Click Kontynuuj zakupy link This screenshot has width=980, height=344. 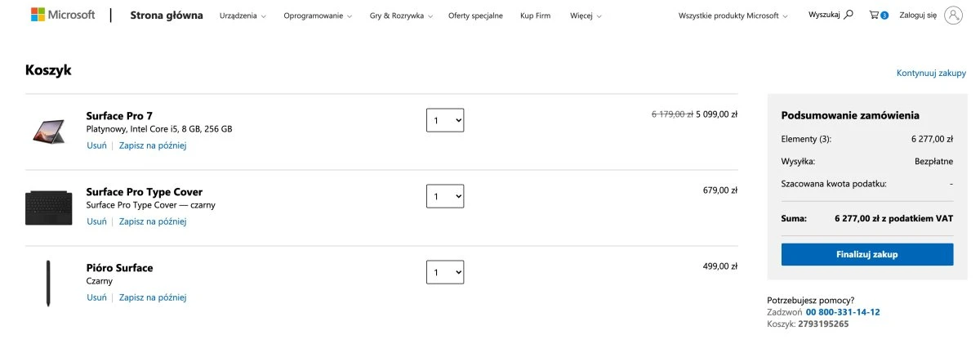tap(931, 74)
